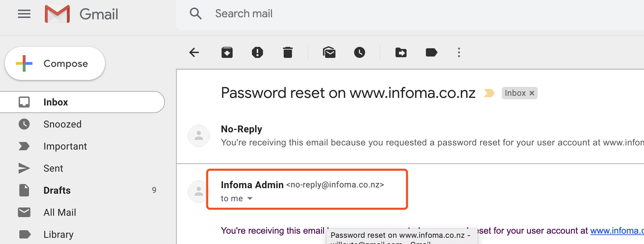Report this message as spam

click(257, 52)
